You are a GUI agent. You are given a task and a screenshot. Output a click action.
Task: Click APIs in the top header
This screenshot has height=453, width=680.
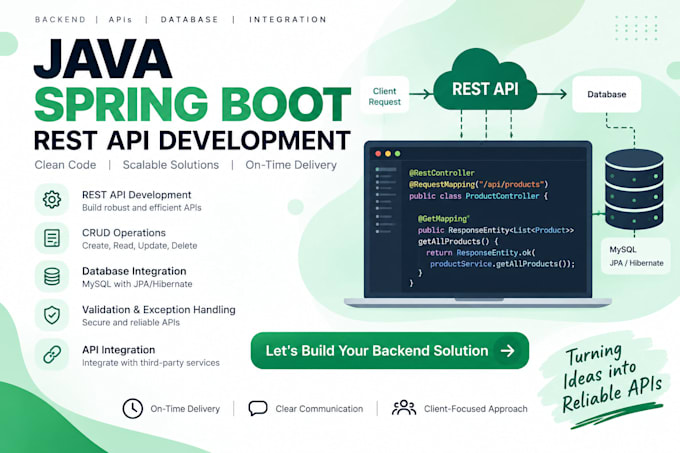pyautogui.click(x=120, y=20)
